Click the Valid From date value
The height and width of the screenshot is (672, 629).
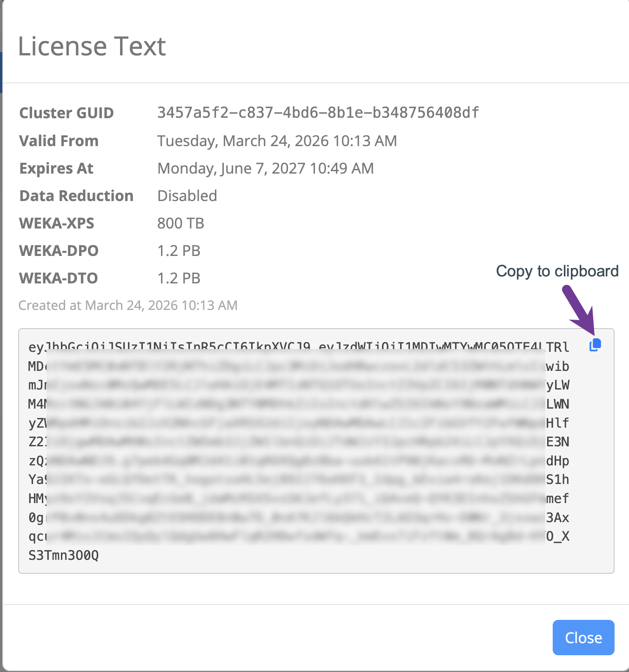pyautogui.click(x=277, y=141)
